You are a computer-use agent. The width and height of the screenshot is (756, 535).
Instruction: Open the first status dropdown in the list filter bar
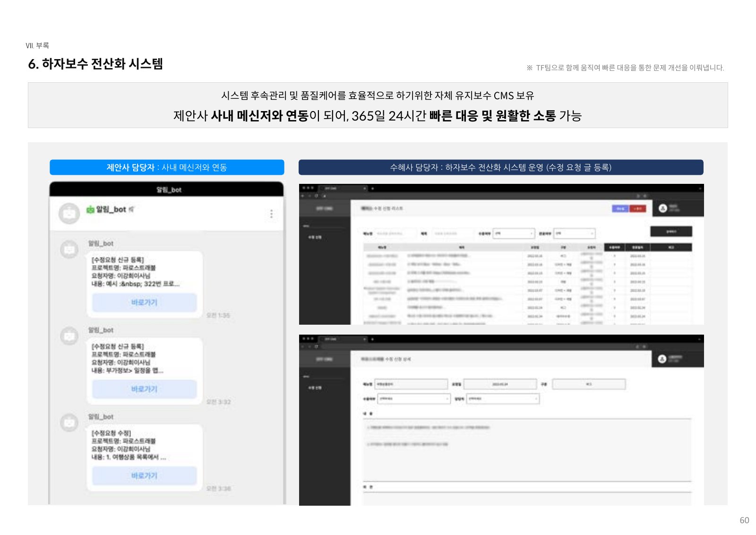coord(514,233)
